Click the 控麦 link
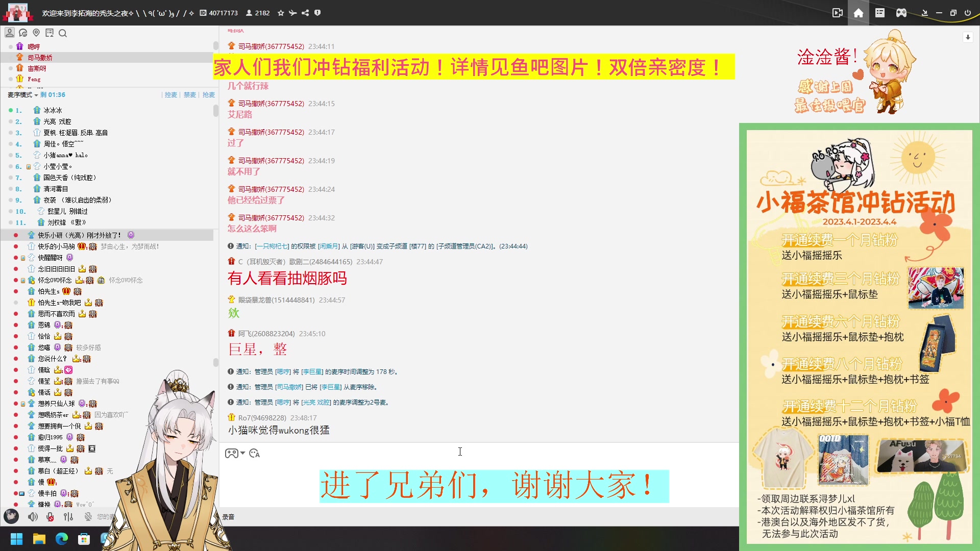980x551 pixels. click(x=170, y=95)
